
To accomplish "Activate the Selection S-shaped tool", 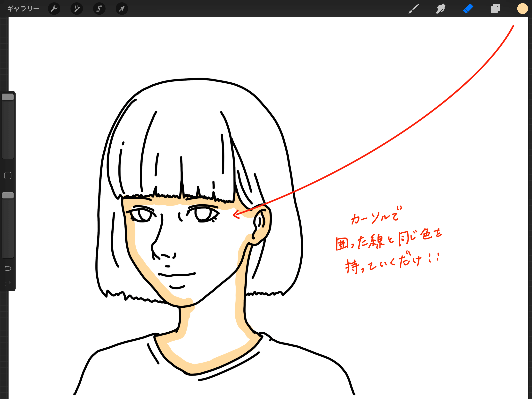I will tap(99, 9).
